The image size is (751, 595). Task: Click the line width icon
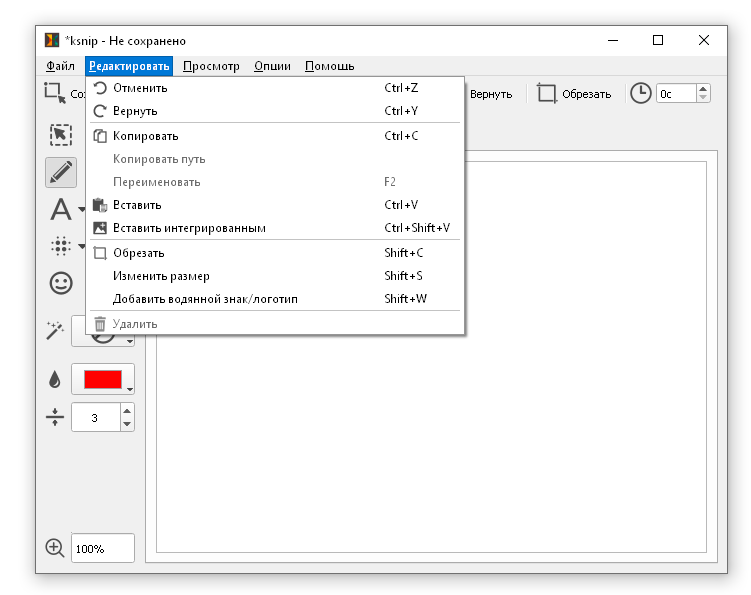[55, 417]
